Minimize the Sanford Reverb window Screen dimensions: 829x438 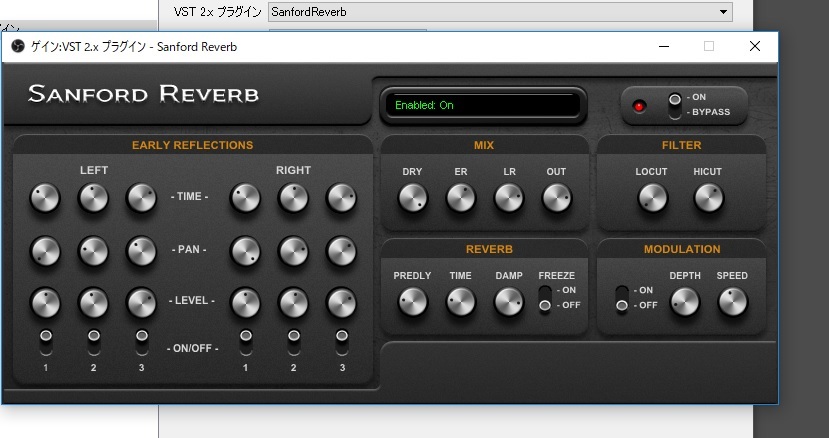click(x=664, y=47)
